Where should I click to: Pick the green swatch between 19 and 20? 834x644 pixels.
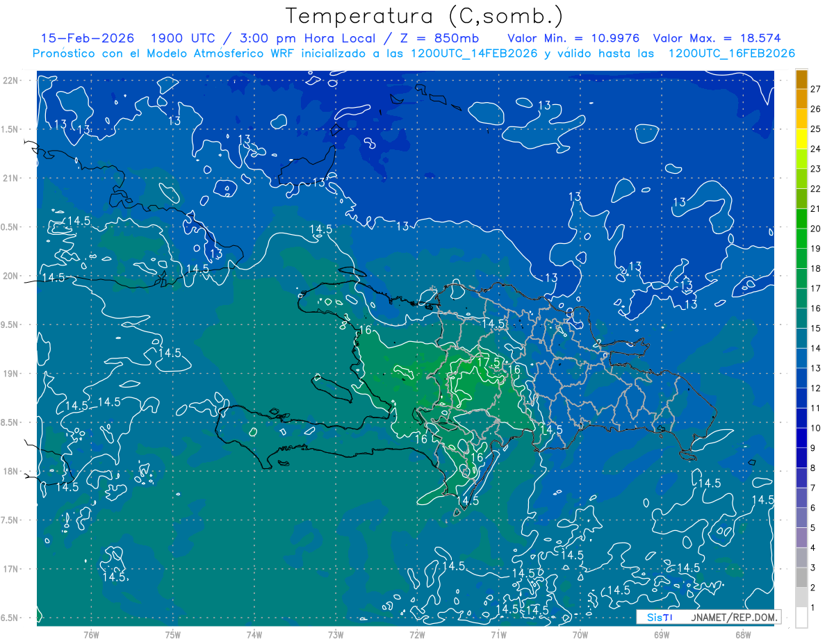point(801,238)
